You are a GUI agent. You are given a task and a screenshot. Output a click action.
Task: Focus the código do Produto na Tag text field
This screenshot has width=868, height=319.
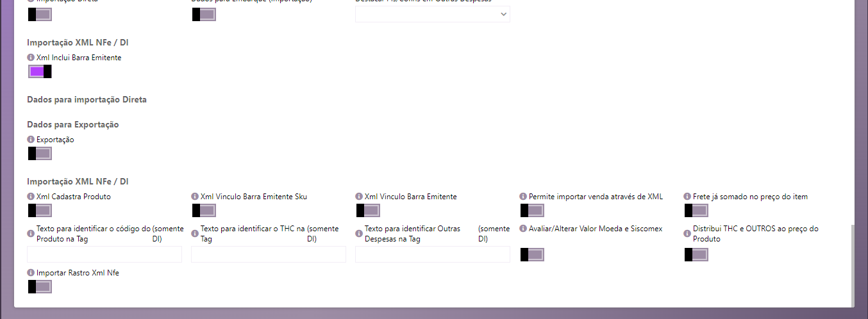[x=104, y=254]
